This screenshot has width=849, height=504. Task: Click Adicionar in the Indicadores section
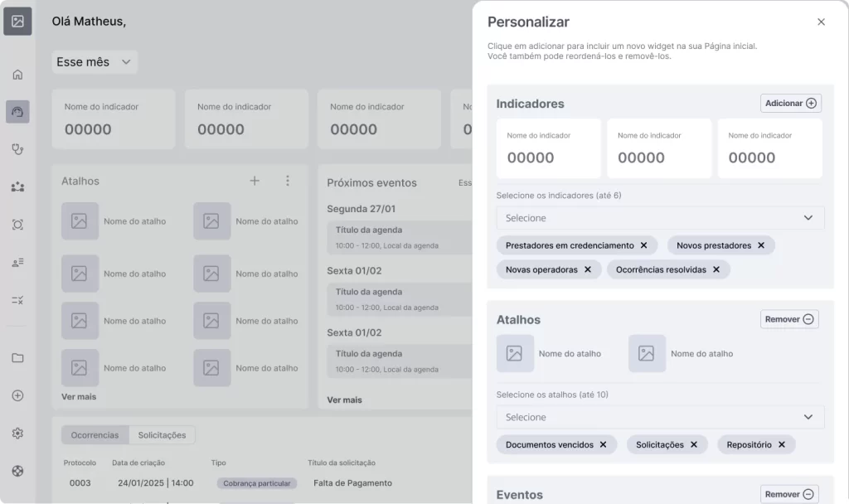coord(790,103)
